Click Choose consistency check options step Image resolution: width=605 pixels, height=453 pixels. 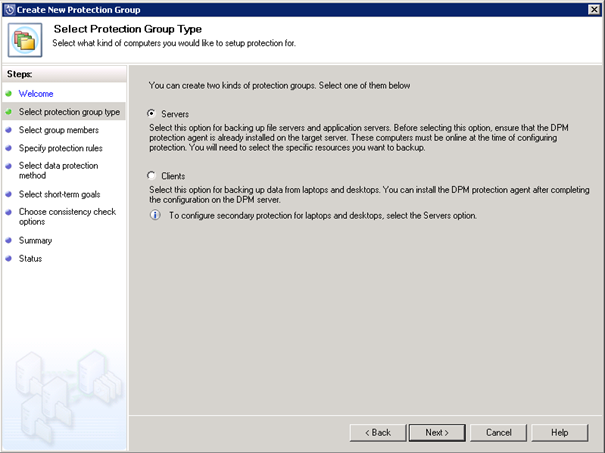pos(67,216)
